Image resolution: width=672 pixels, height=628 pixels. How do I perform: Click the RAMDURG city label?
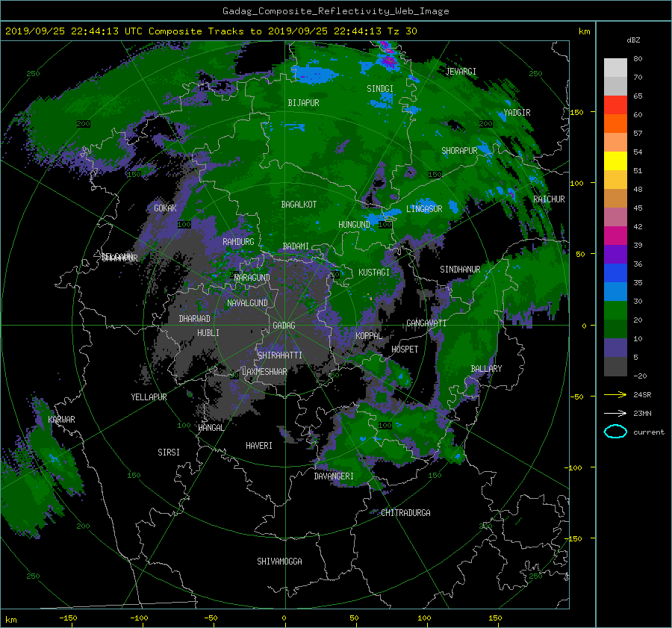[x=238, y=242]
